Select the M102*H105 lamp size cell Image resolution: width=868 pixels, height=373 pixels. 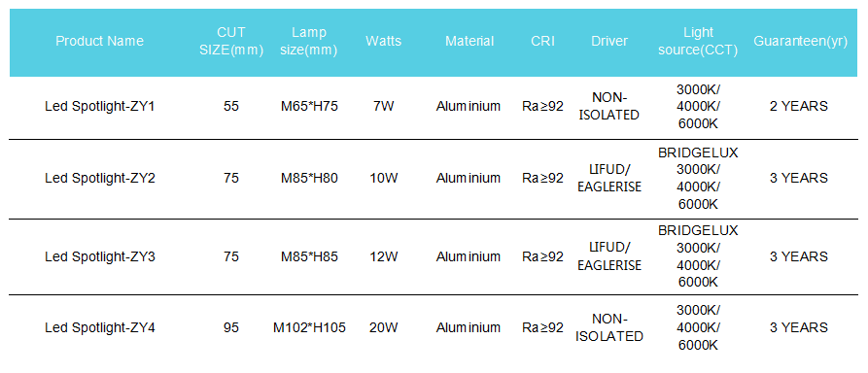(x=309, y=327)
